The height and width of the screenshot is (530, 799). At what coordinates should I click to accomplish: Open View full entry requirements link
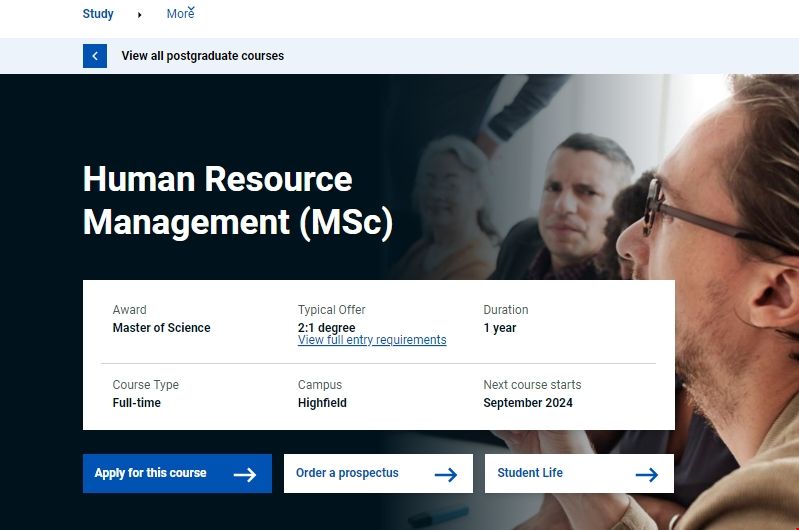tap(372, 340)
